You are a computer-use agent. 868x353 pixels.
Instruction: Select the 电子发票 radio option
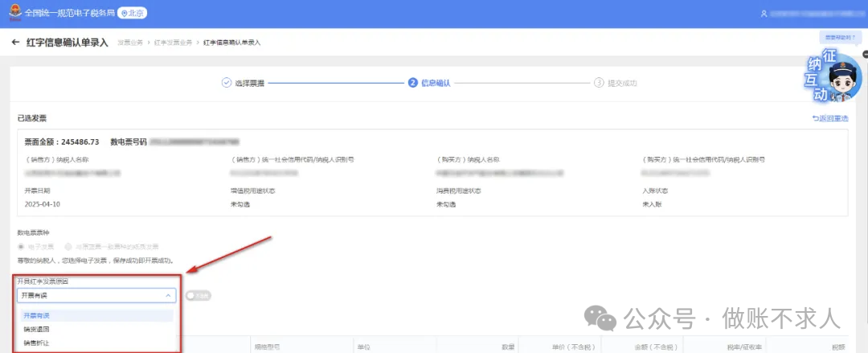pos(36,247)
